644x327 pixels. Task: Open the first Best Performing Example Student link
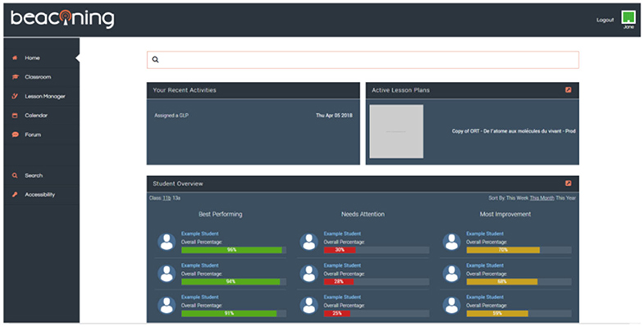(x=200, y=234)
